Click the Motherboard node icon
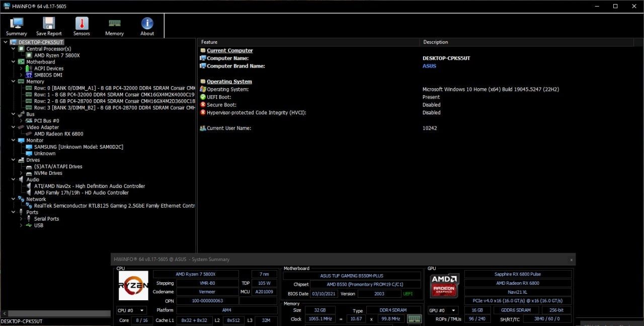Image resolution: width=644 pixels, height=326 pixels. (x=21, y=62)
